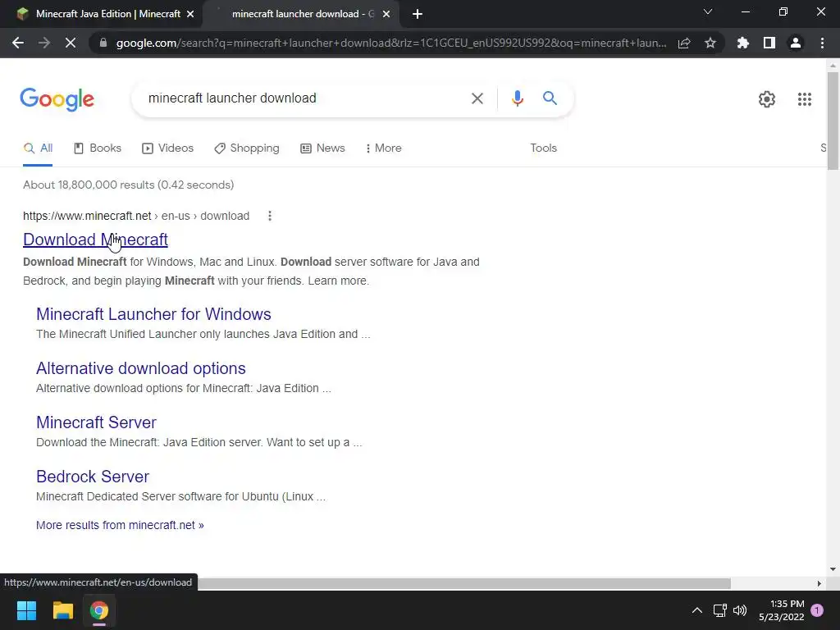Clear the Google search box

click(477, 98)
